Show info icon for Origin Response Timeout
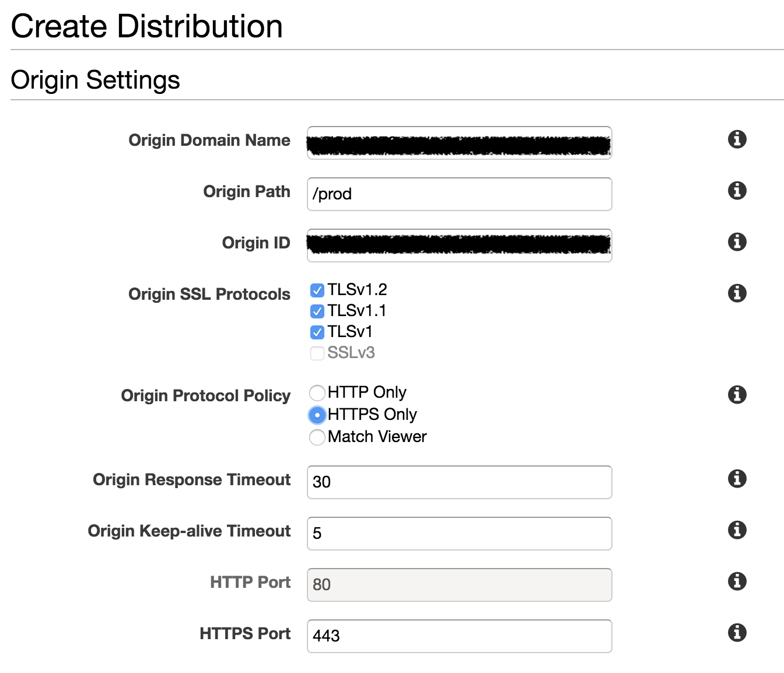This screenshot has width=784, height=673. (737, 479)
